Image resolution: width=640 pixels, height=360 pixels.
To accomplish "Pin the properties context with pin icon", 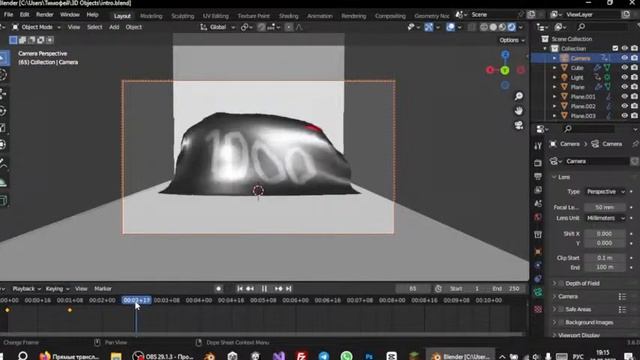I will 635,144.
